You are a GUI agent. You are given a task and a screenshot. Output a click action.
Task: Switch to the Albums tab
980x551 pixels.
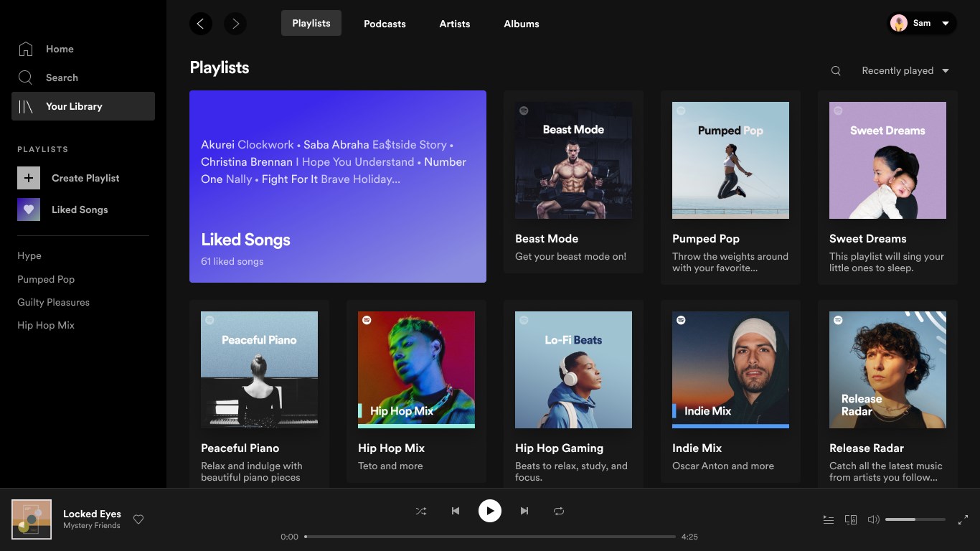tap(521, 24)
